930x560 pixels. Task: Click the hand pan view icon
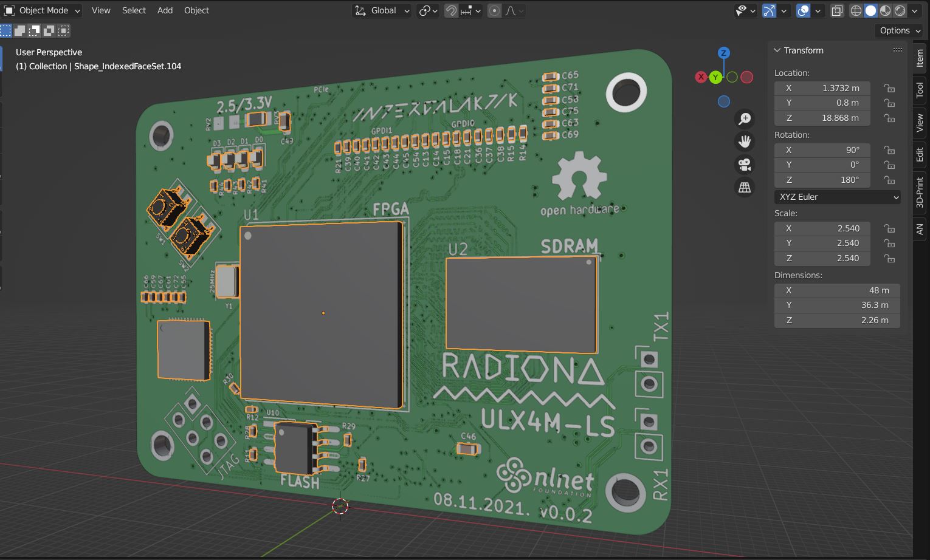coord(745,142)
